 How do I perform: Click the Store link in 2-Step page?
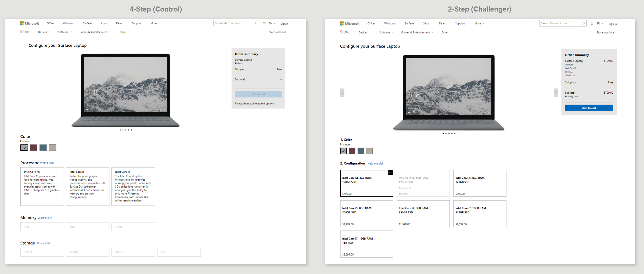(x=345, y=32)
